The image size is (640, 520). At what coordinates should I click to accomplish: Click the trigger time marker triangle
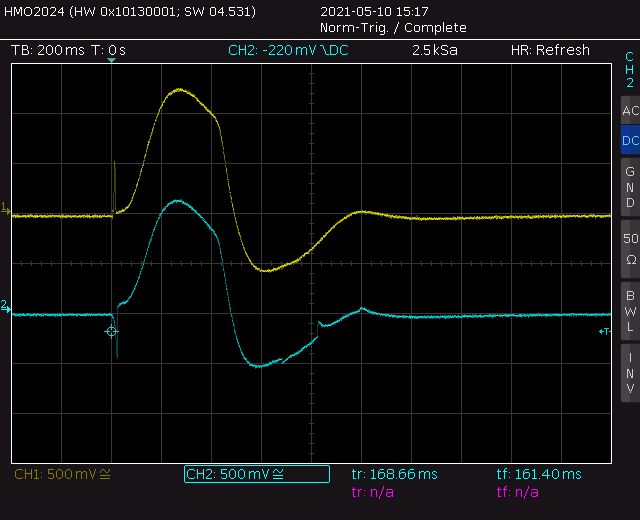pyautogui.click(x=111, y=60)
